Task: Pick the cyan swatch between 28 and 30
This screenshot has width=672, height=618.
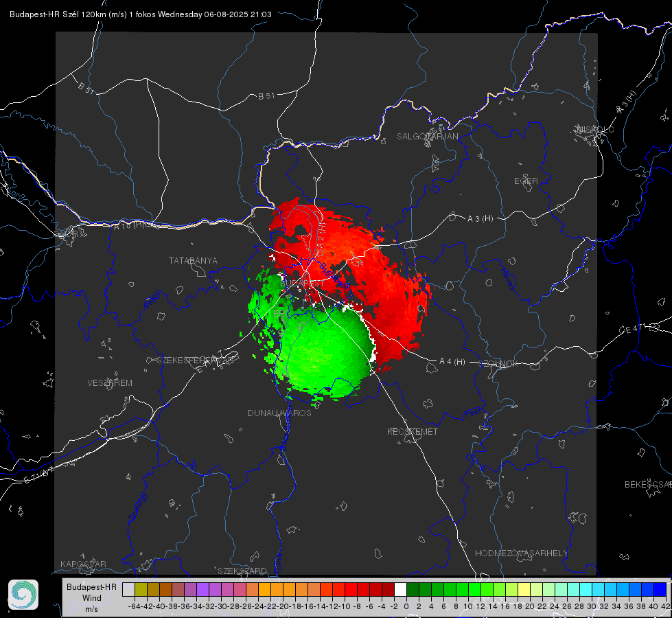Action: click(x=586, y=589)
